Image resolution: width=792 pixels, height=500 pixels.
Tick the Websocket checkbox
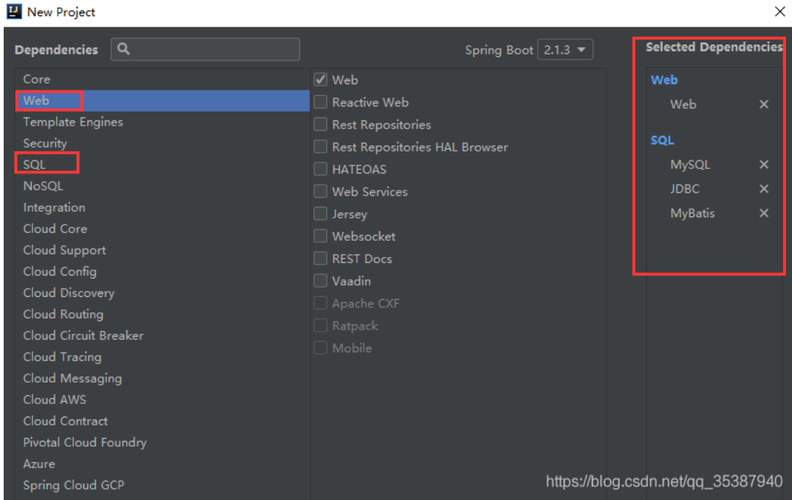(x=320, y=236)
